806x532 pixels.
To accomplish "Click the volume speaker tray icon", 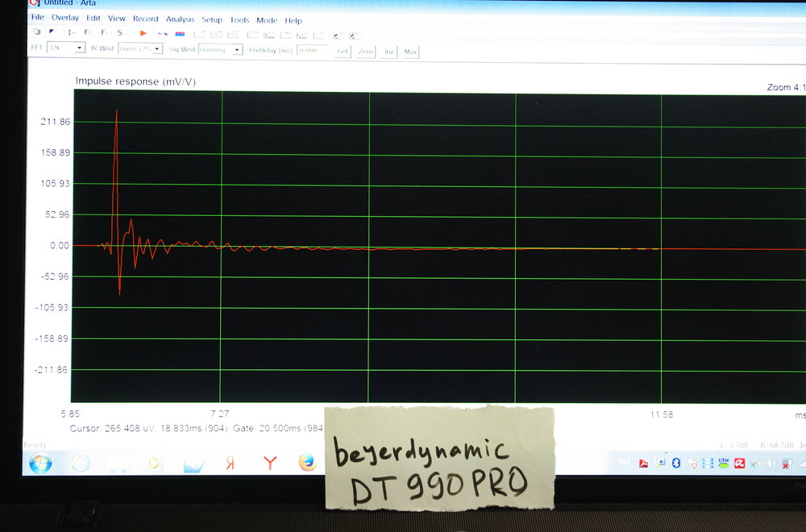I will pyautogui.click(x=769, y=463).
